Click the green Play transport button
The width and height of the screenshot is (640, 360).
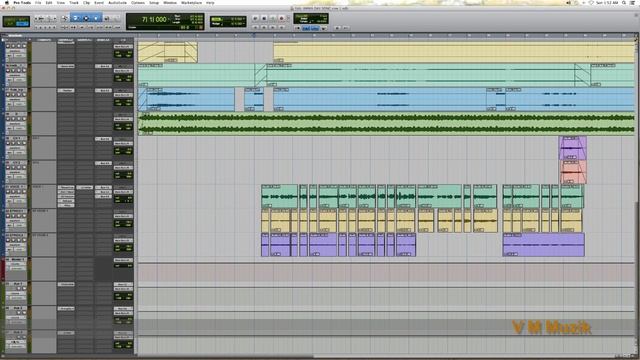coord(273,18)
